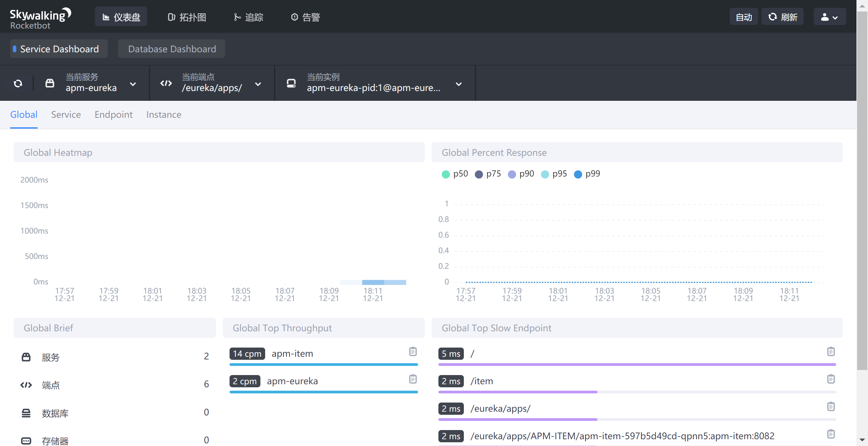Copy the /eureka/apps/ slow endpoint clipboard icon

click(831, 407)
